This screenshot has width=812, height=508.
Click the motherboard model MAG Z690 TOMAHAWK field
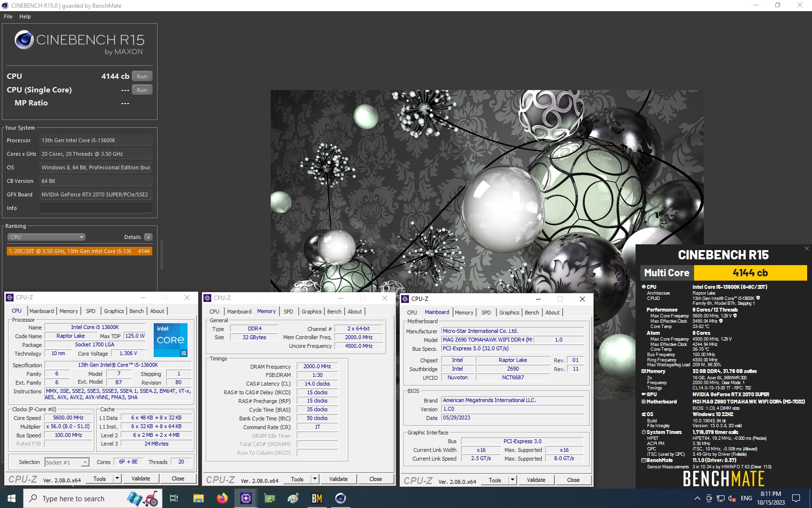pos(487,340)
